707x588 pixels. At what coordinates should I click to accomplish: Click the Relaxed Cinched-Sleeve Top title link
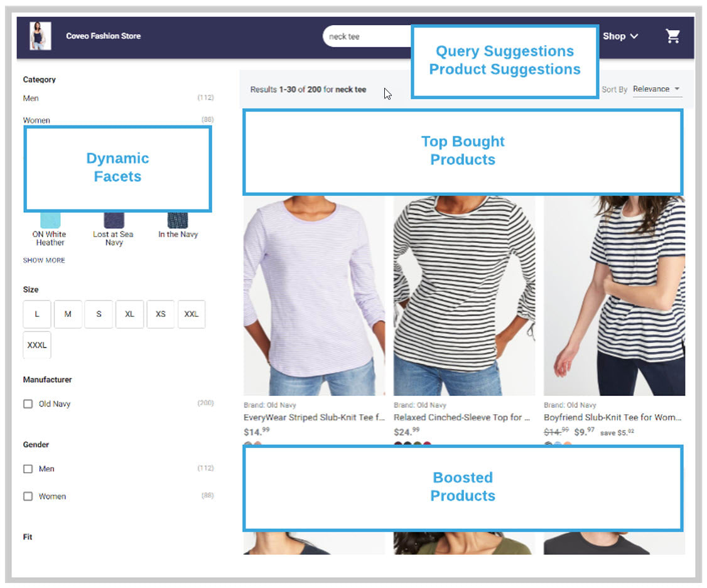pos(463,417)
